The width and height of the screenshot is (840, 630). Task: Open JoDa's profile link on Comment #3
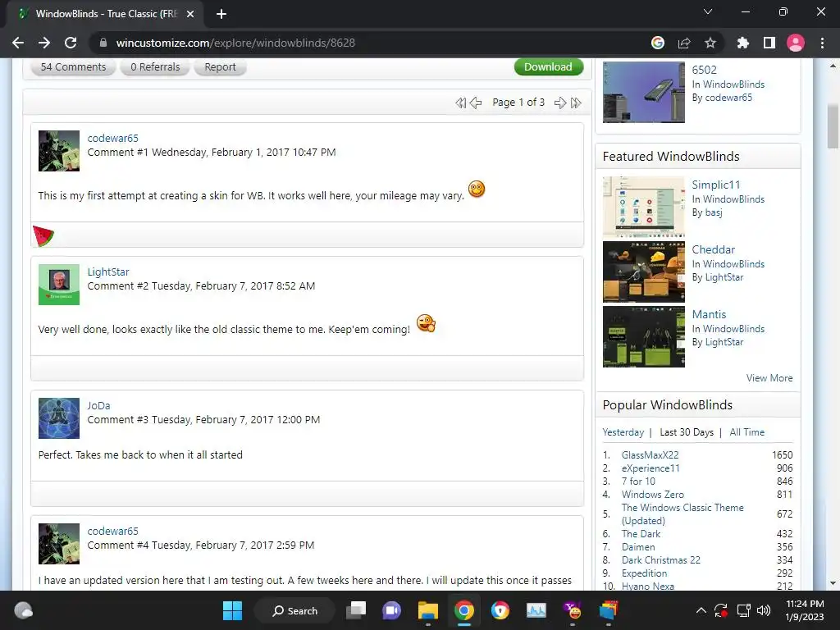98,405
